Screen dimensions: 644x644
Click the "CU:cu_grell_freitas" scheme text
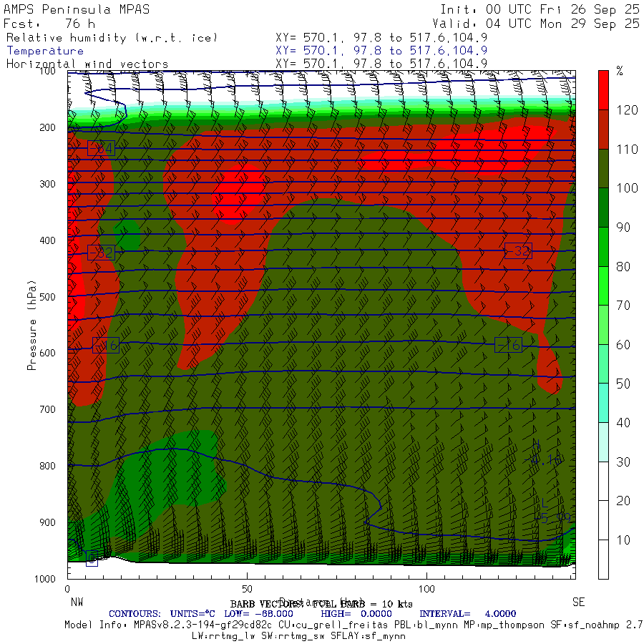333,625
